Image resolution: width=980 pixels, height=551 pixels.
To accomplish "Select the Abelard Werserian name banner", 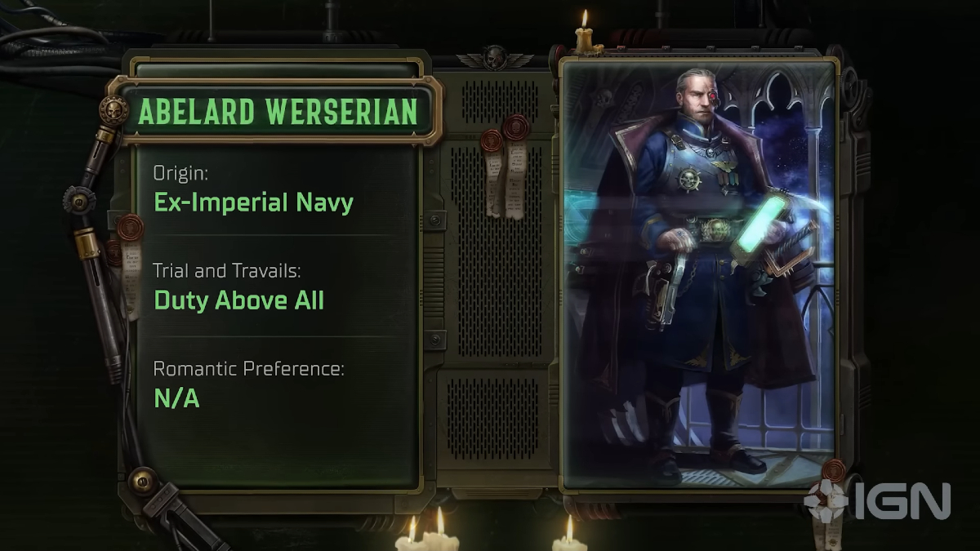I will pyautogui.click(x=278, y=112).
